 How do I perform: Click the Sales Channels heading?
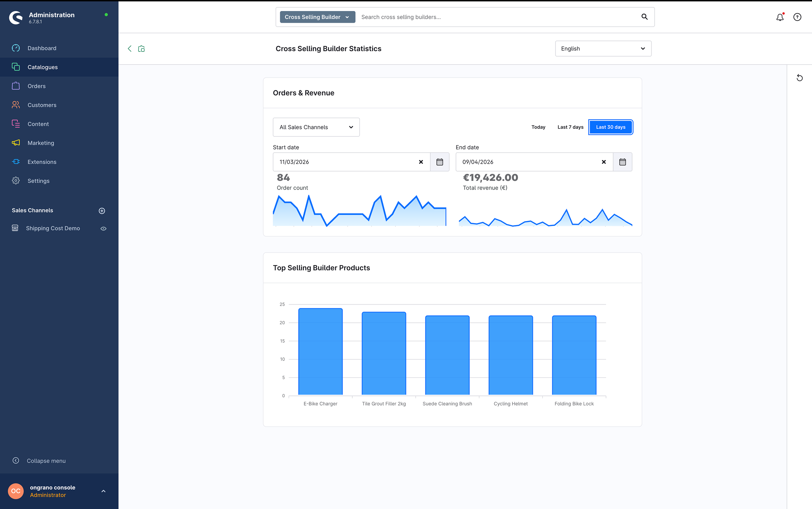33,210
